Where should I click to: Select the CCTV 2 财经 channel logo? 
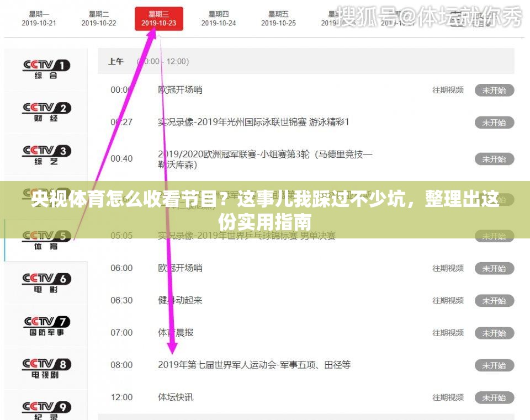click(x=46, y=112)
